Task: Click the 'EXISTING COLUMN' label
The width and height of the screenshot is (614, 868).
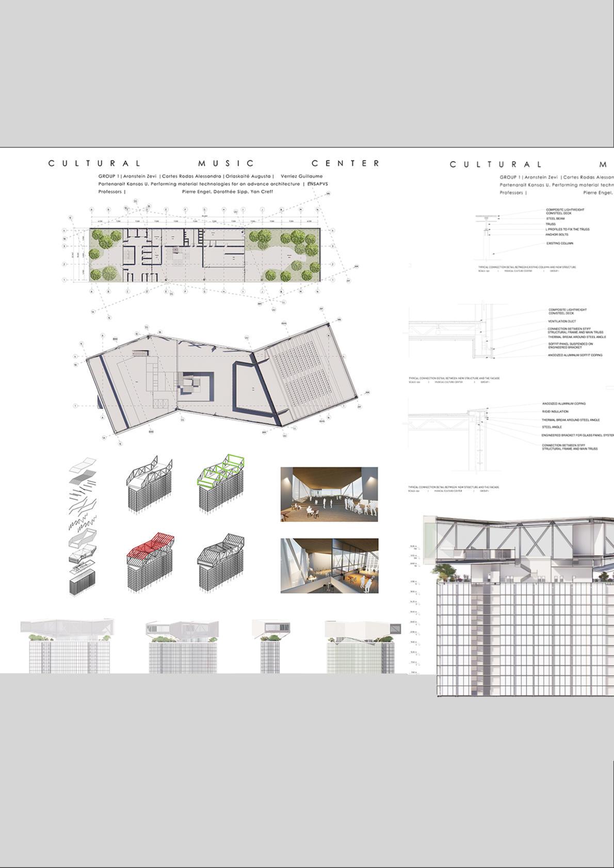Action: pos(560,243)
